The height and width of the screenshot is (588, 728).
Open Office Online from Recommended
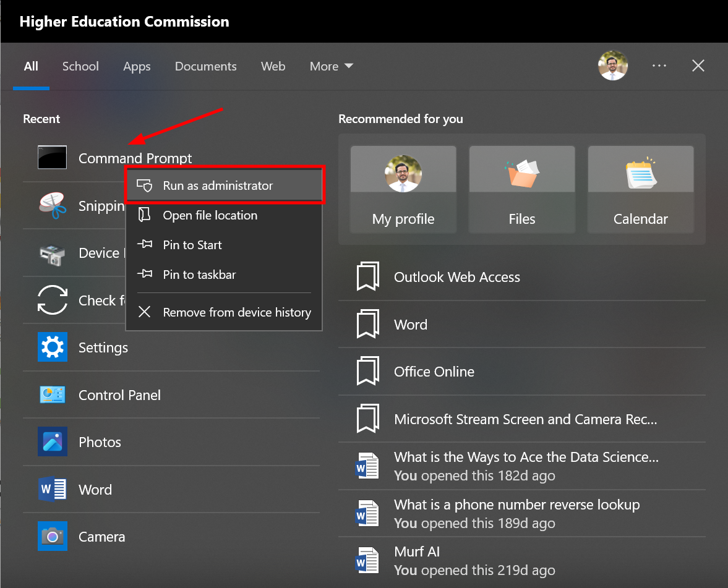point(434,372)
